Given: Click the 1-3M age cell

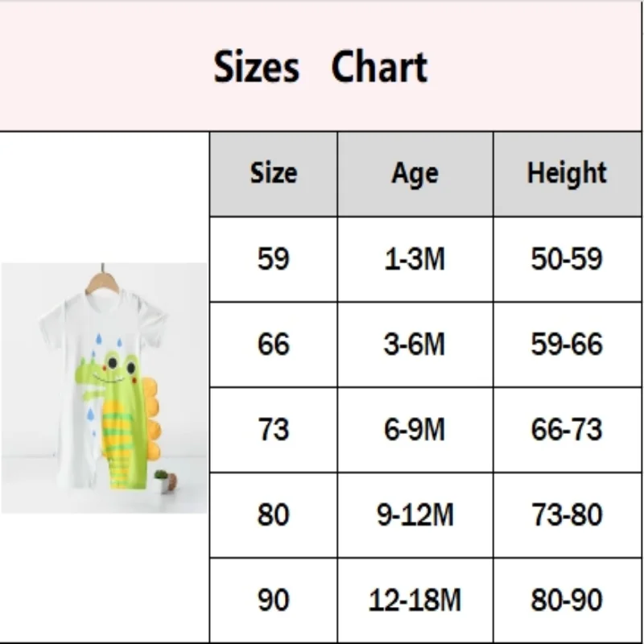Looking at the screenshot, I should (415, 259).
